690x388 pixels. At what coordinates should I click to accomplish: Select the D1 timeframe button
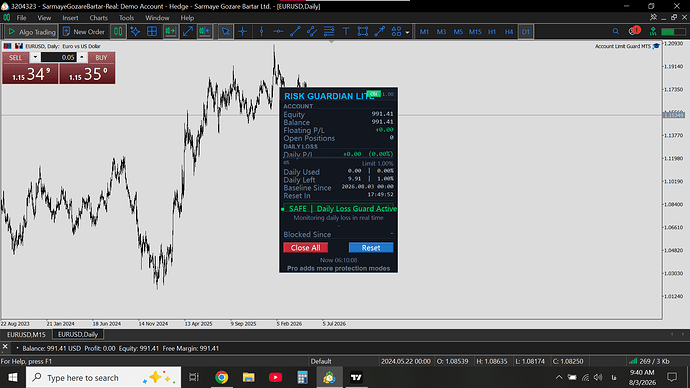525,32
